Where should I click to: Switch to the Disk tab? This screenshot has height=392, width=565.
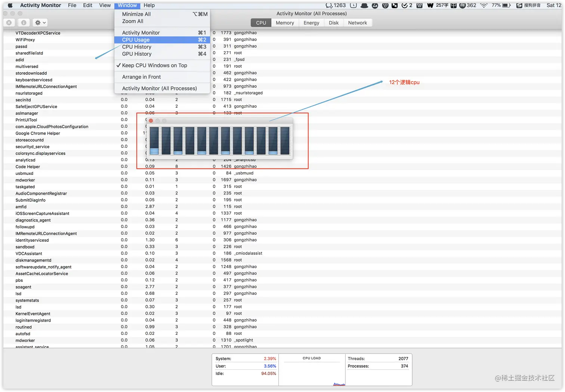click(x=334, y=23)
